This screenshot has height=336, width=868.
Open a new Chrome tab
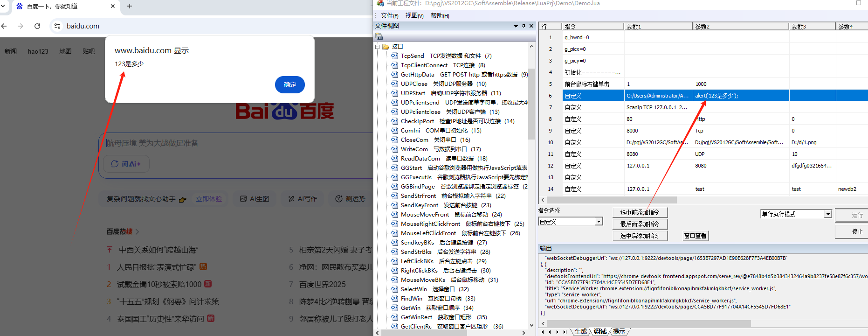click(x=130, y=6)
